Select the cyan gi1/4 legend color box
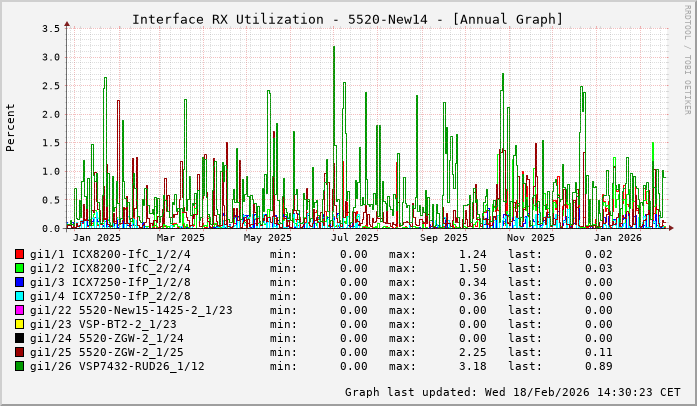The image size is (697, 406). coord(20,296)
